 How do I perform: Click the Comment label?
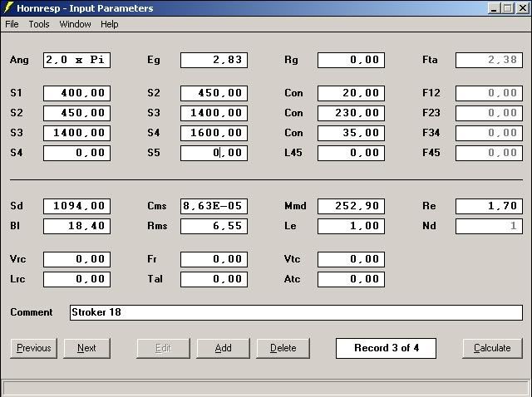tap(32, 312)
